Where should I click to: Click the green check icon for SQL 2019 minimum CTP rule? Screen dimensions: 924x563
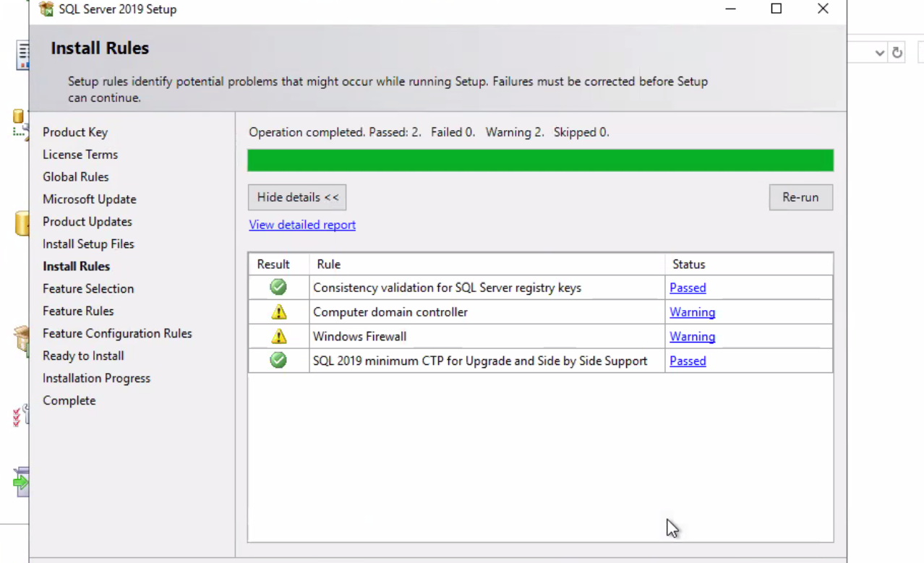click(278, 361)
